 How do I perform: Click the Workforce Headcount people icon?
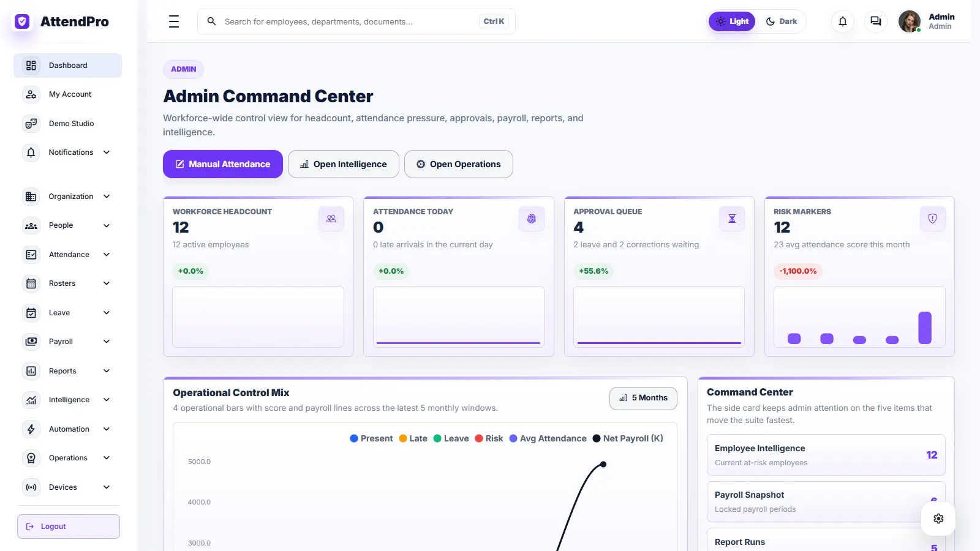coord(331,219)
